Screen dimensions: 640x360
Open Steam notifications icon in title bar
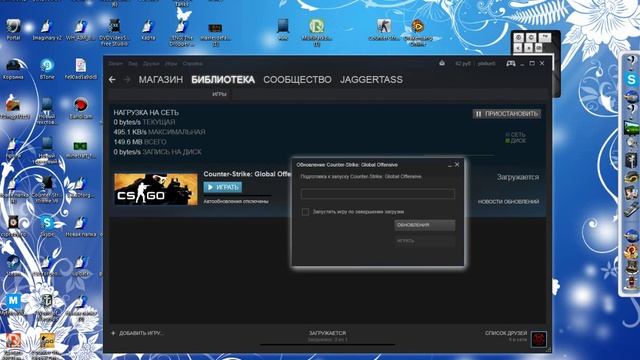(442, 63)
